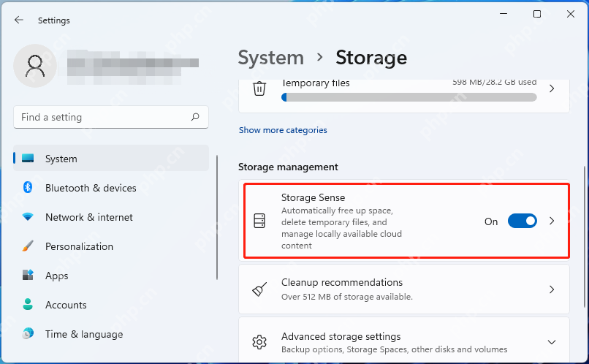Screen dimensions: 589x364
Task: Select System in the sidebar
Action: 111,158
